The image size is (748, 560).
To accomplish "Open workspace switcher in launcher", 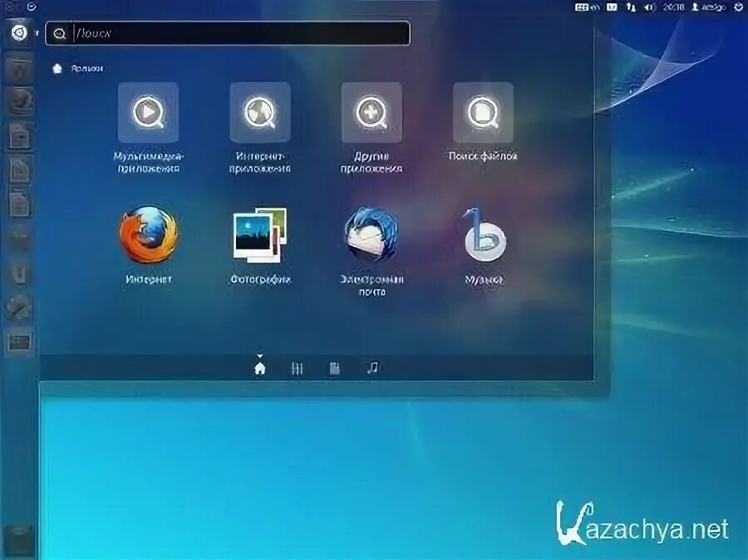I will pos(20,341).
